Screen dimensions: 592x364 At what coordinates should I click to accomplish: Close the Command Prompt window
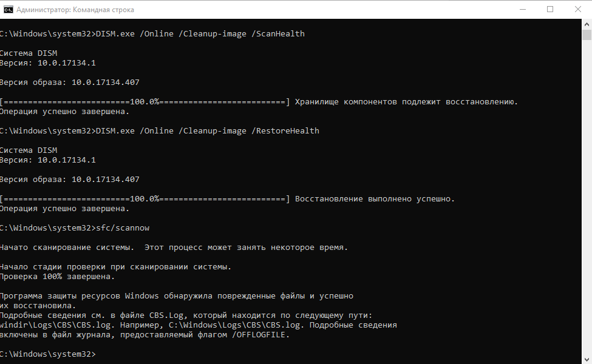tap(577, 10)
